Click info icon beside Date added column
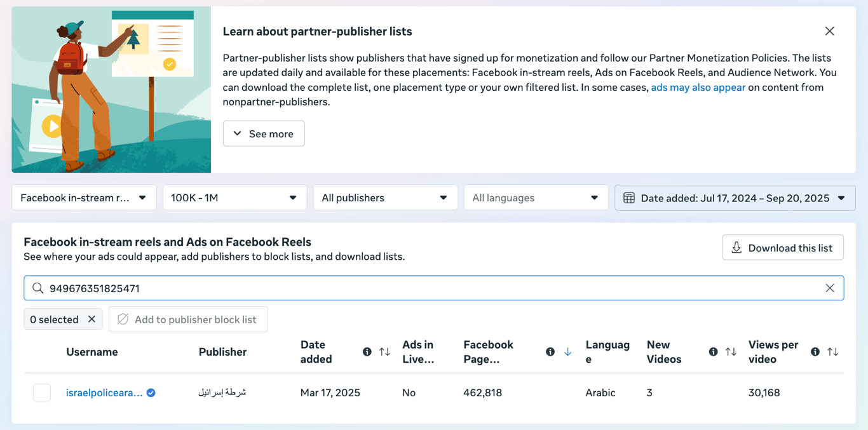This screenshot has width=868, height=430. (367, 352)
